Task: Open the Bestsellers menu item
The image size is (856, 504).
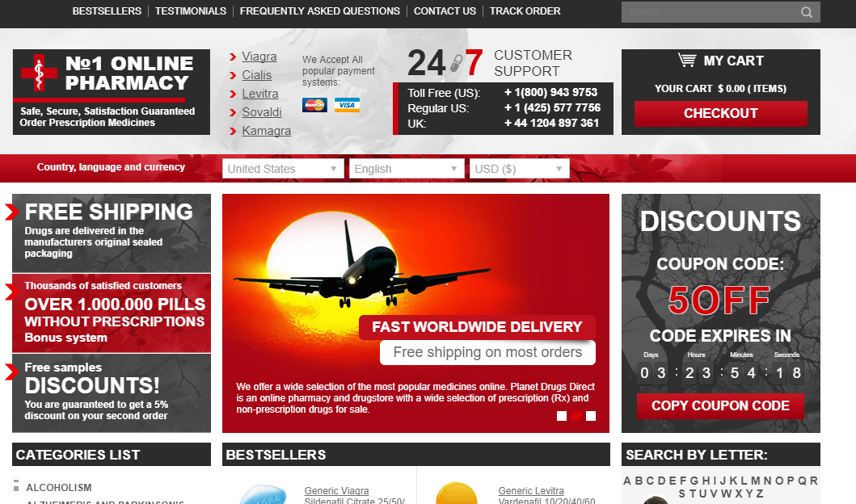Action: tap(107, 11)
